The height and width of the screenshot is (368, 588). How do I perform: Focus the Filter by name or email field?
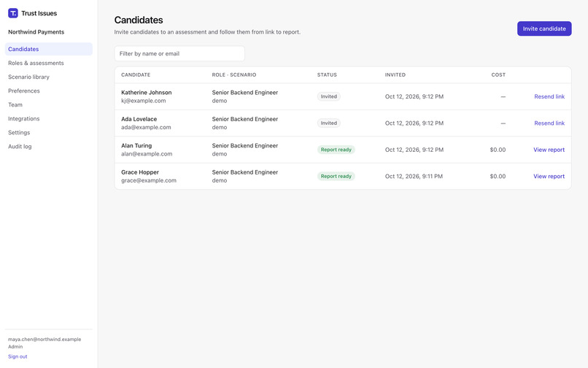179,54
